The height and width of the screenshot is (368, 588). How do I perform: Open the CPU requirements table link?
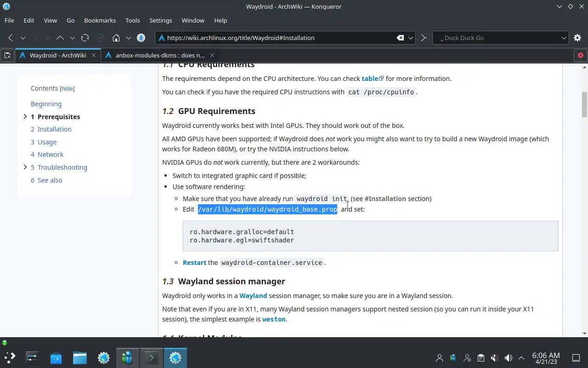coord(373,79)
